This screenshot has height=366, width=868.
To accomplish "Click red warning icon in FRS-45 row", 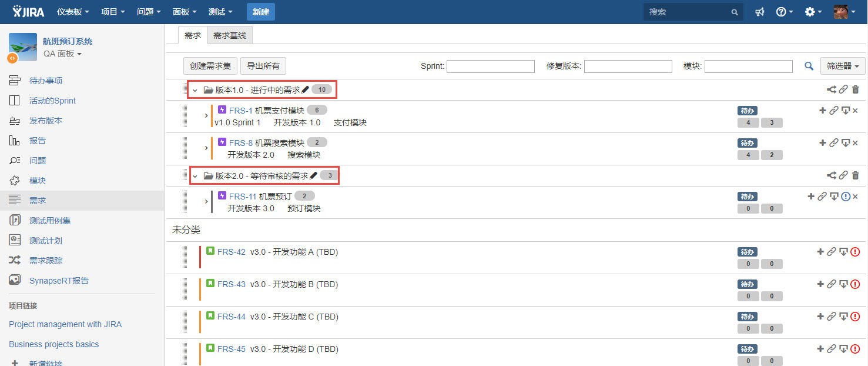I will [x=855, y=349].
